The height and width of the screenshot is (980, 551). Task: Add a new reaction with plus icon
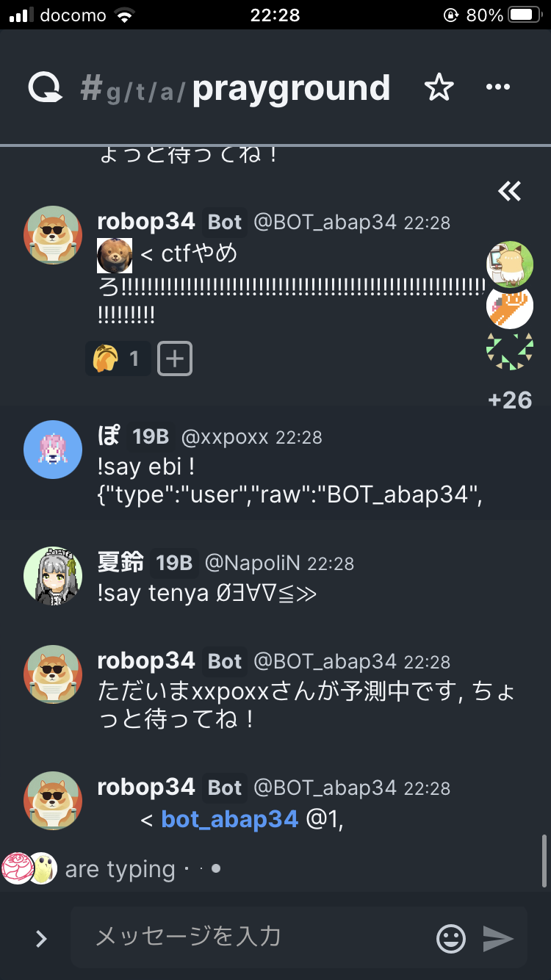[x=175, y=359]
